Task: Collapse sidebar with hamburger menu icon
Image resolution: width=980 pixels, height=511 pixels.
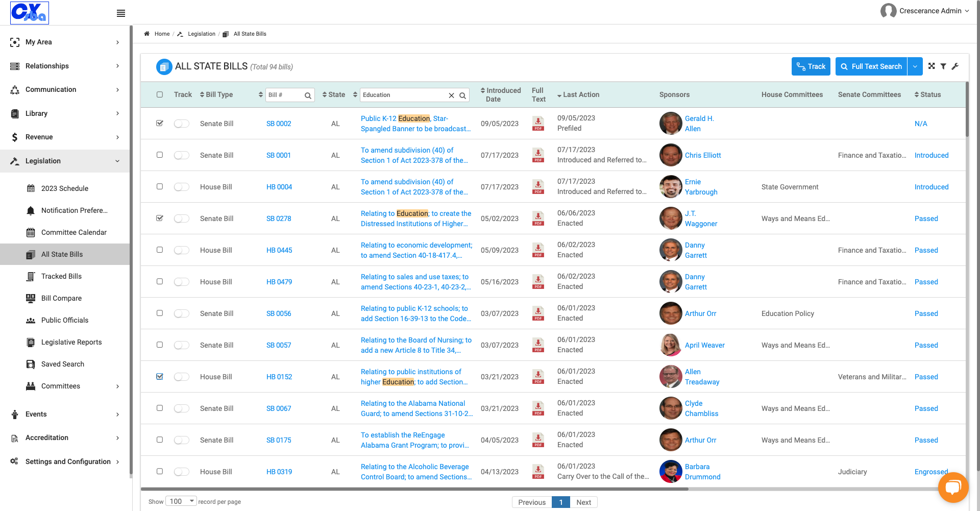Action: pyautogui.click(x=121, y=13)
